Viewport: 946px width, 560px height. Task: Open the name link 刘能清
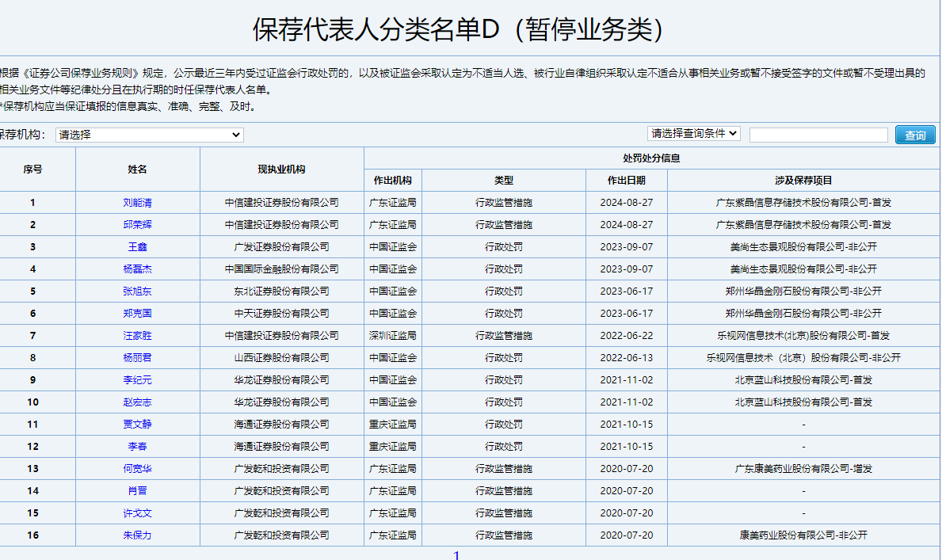click(137, 203)
